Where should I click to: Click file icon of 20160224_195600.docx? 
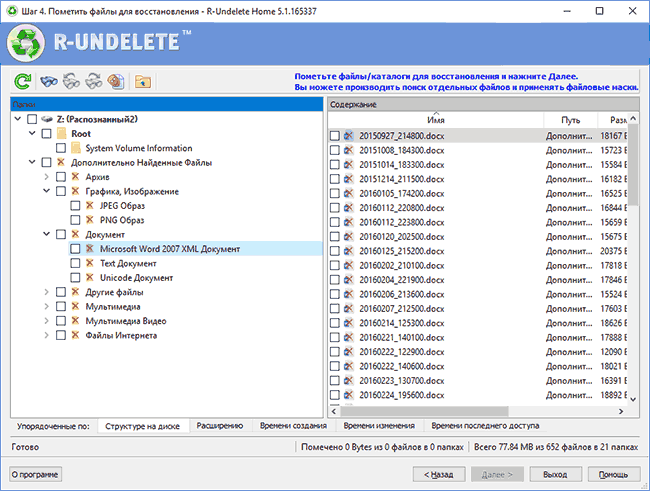(349, 395)
